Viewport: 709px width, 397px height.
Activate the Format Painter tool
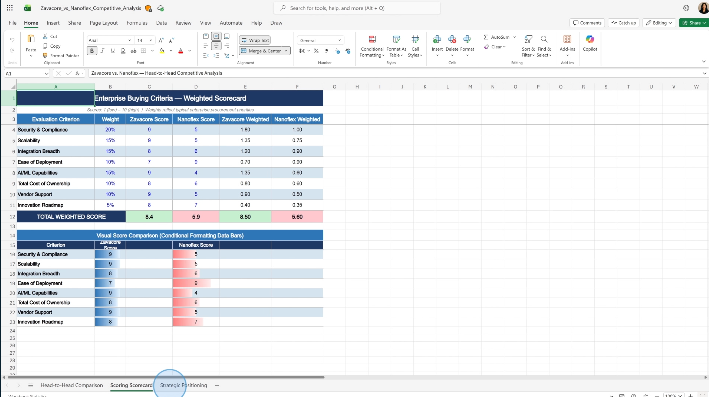click(x=61, y=56)
